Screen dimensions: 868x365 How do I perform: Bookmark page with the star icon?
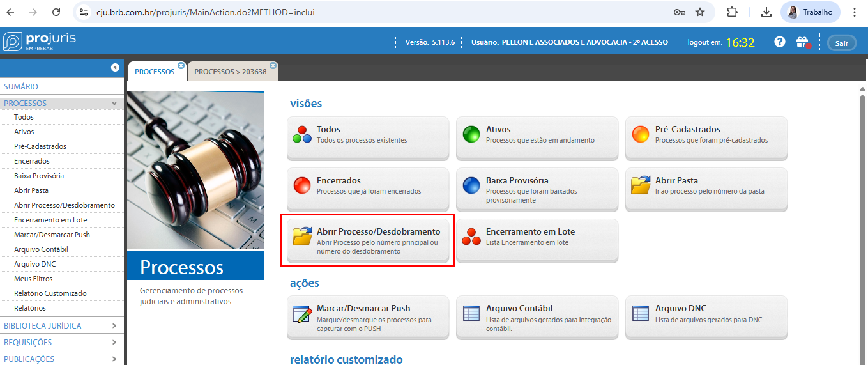coord(700,12)
